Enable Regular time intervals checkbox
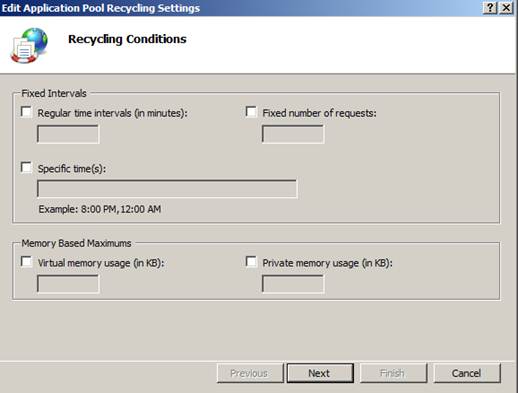The image size is (518, 393). pyautogui.click(x=26, y=112)
